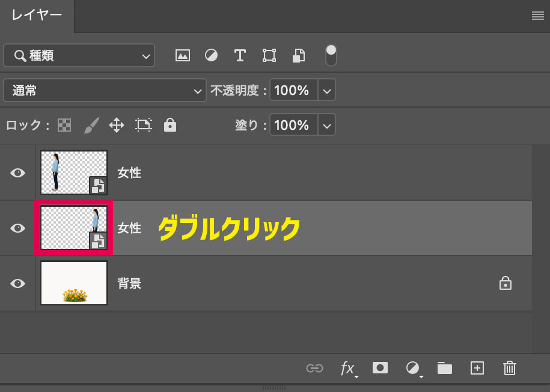
Task: Expand the 不透明度 slider arrow
Action: (x=326, y=91)
